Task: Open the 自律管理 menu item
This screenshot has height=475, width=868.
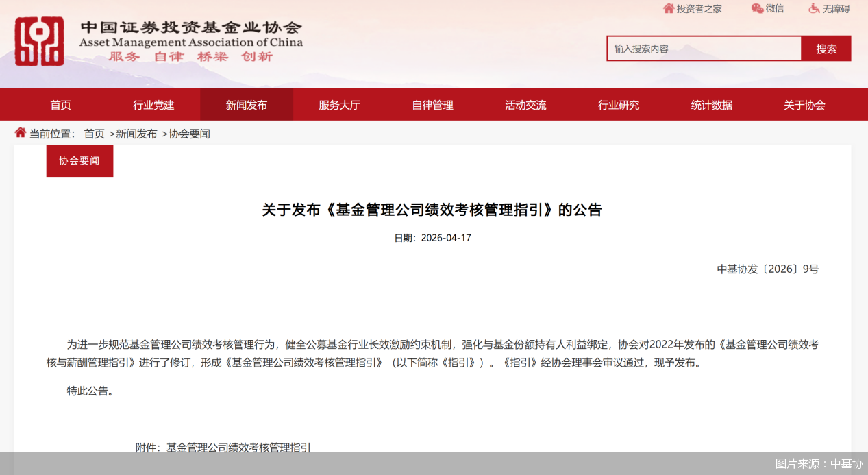Action: click(432, 104)
